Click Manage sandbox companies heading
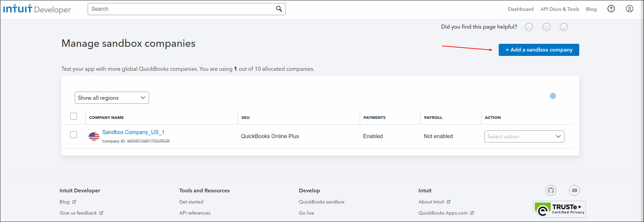The height and width of the screenshot is (222, 644). coord(128,43)
